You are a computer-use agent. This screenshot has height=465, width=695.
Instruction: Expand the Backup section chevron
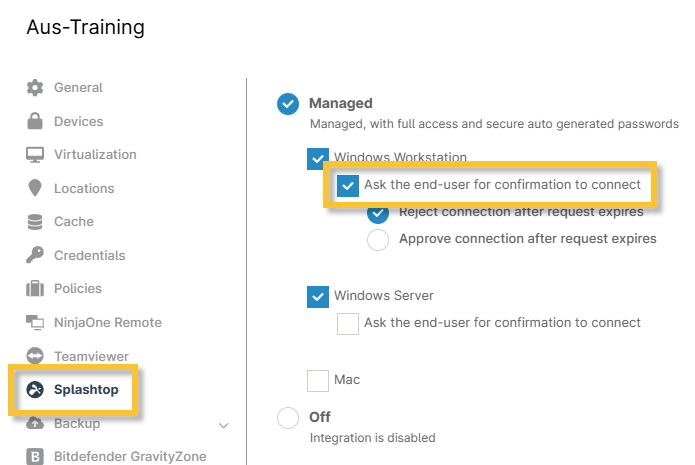click(x=223, y=425)
